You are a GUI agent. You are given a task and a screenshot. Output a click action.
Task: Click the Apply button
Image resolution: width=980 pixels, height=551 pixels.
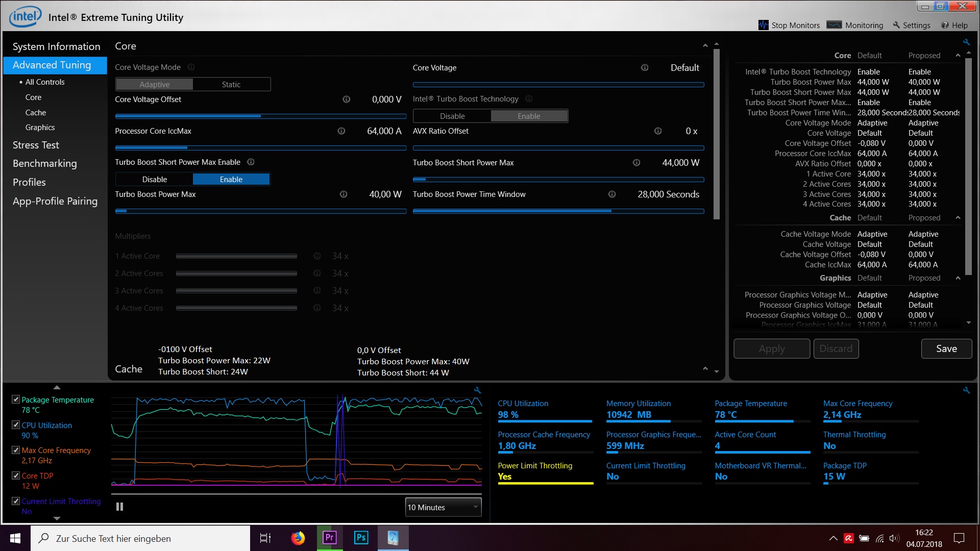point(772,348)
